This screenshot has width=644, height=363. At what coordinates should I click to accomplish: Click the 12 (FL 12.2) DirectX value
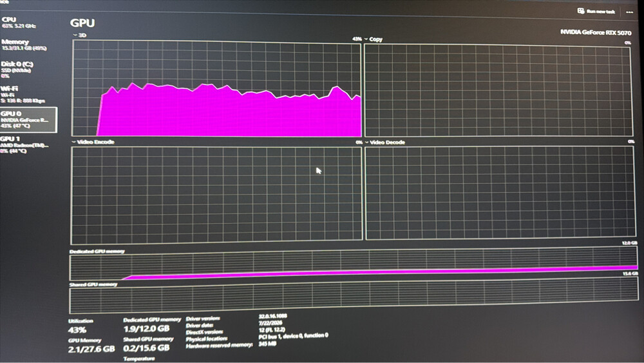[272, 330]
